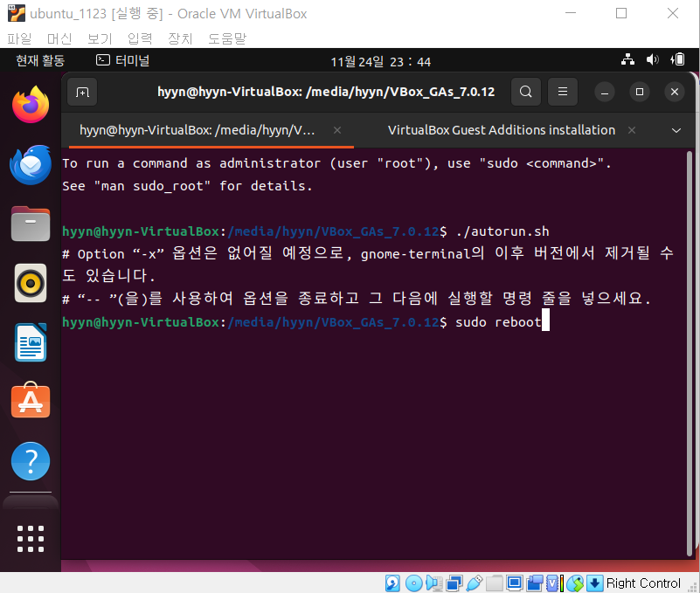
Task: Open the 터미널 app menu in top bar
Action: [x=122, y=60]
